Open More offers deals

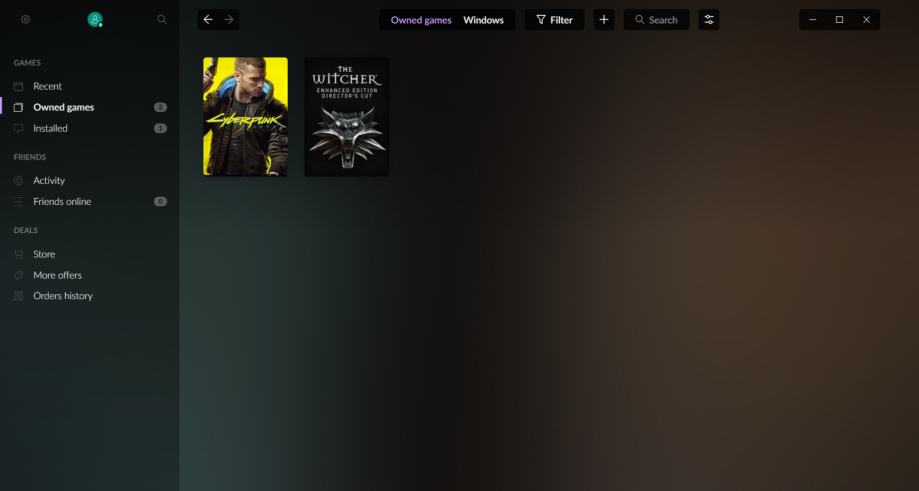click(x=57, y=275)
